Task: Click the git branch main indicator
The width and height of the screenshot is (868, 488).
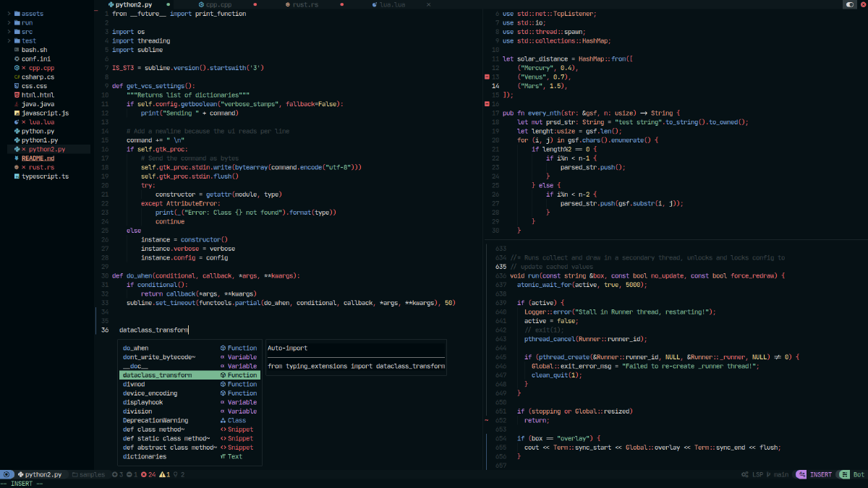Action: [x=777, y=474]
